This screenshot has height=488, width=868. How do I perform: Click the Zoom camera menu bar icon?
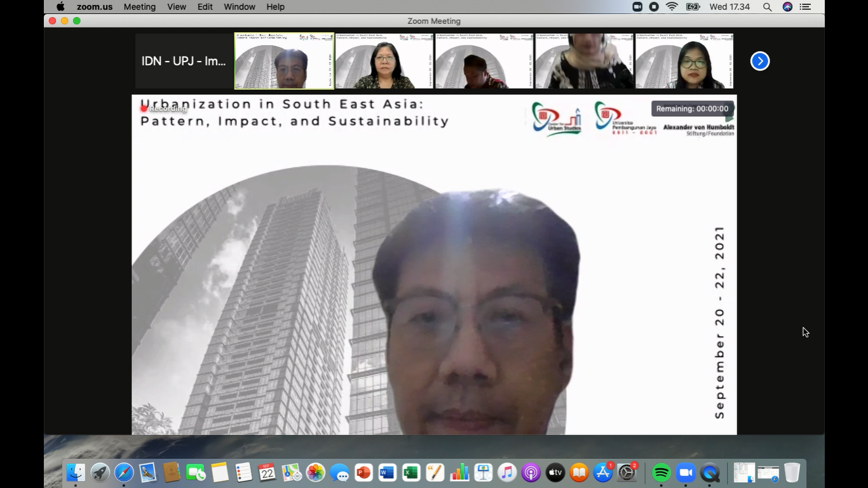coord(637,6)
